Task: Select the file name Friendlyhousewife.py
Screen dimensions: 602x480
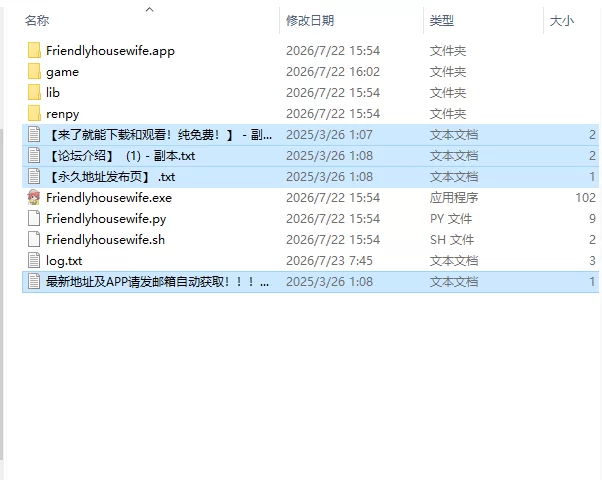Action: coord(106,218)
